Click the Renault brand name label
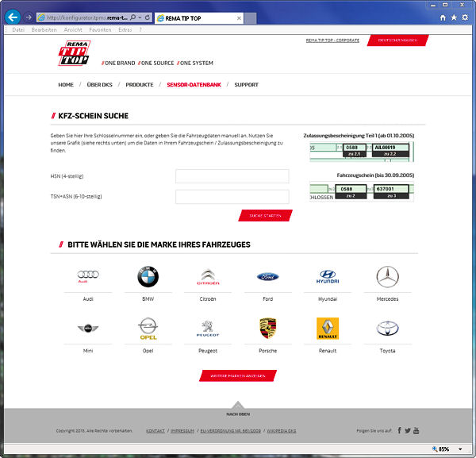 328,351
